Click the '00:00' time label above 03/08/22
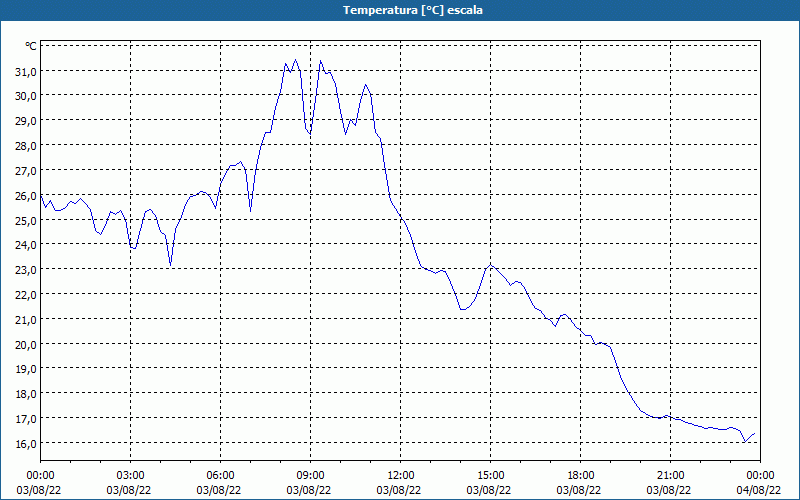The image size is (800, 500). pos(40,476)
